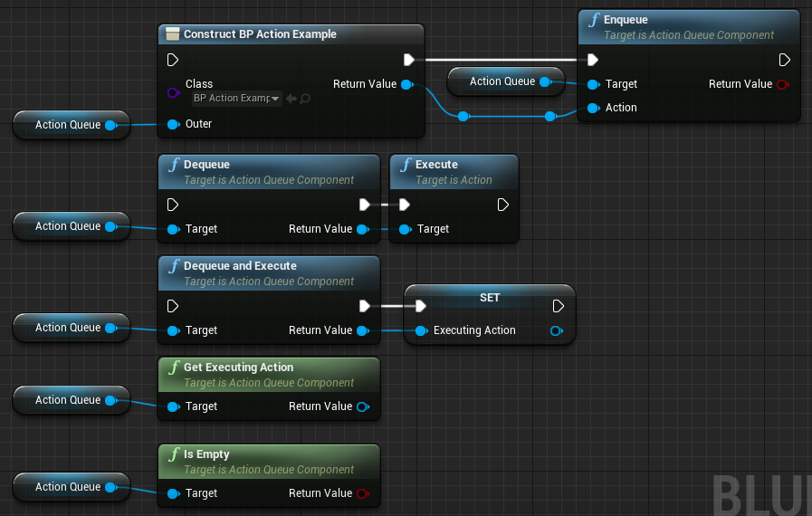Image resolution: width=812 pixels, height=516 pixels.
Task: Select the SET node title
Action: click(x=490, y=298)
